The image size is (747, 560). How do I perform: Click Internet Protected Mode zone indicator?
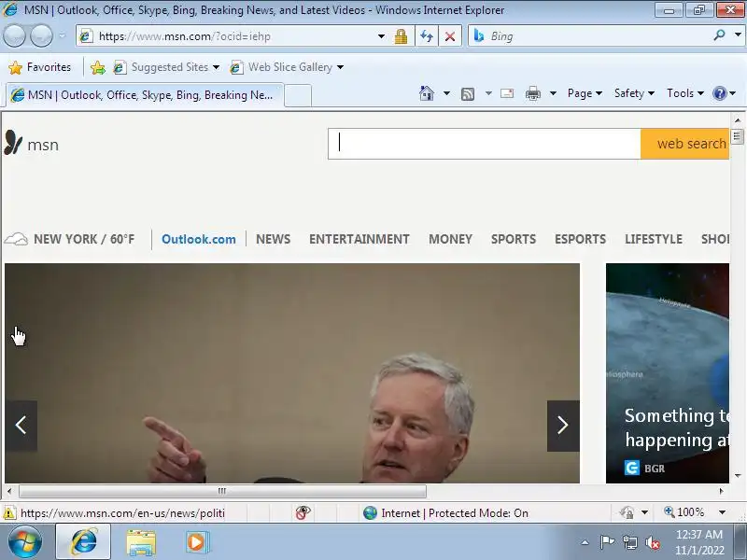click(x=445, y=512)
